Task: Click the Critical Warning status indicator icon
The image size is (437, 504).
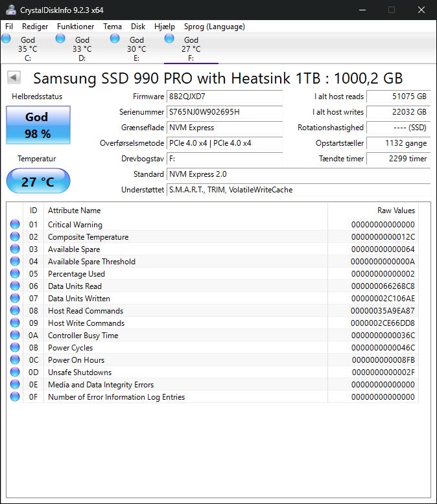Action: pyautogui.click(x=15, y=225)
